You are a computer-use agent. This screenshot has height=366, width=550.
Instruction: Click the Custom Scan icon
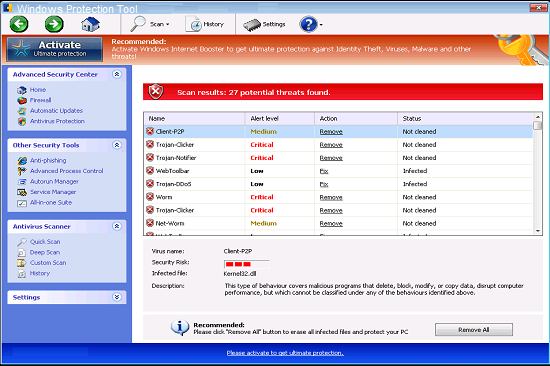tap(22, 263)
